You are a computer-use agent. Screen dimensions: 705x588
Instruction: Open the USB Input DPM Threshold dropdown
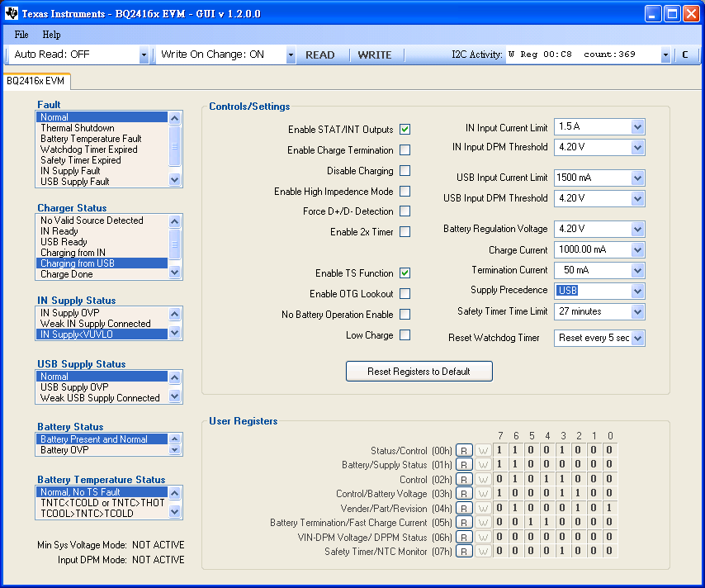pyautogui.click(x=637, y=198)
